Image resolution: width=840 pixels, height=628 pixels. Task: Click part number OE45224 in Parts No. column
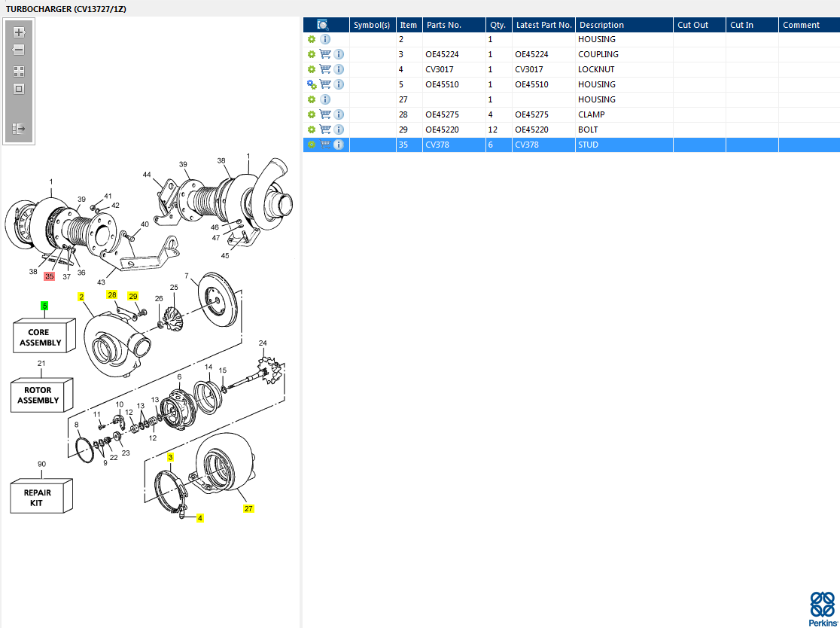pos(442,54)
